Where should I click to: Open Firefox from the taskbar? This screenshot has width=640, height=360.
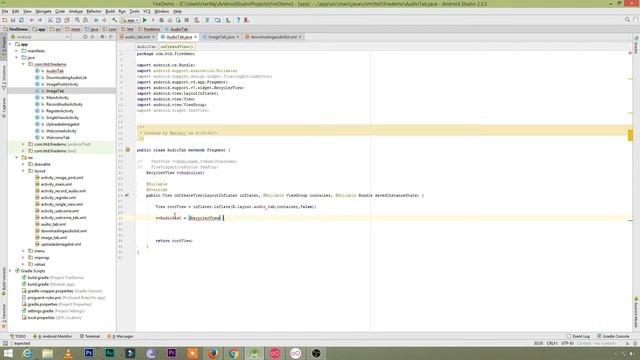click(213, 353)
